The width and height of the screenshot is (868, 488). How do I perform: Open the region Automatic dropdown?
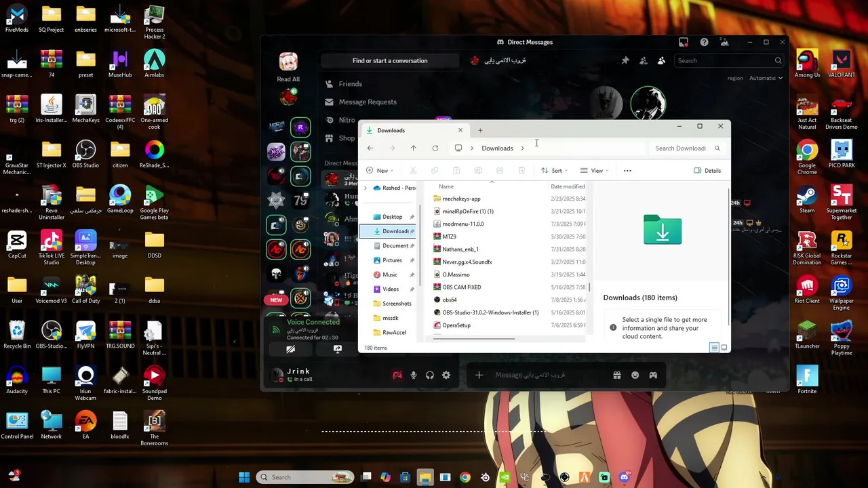coord(766,78)
